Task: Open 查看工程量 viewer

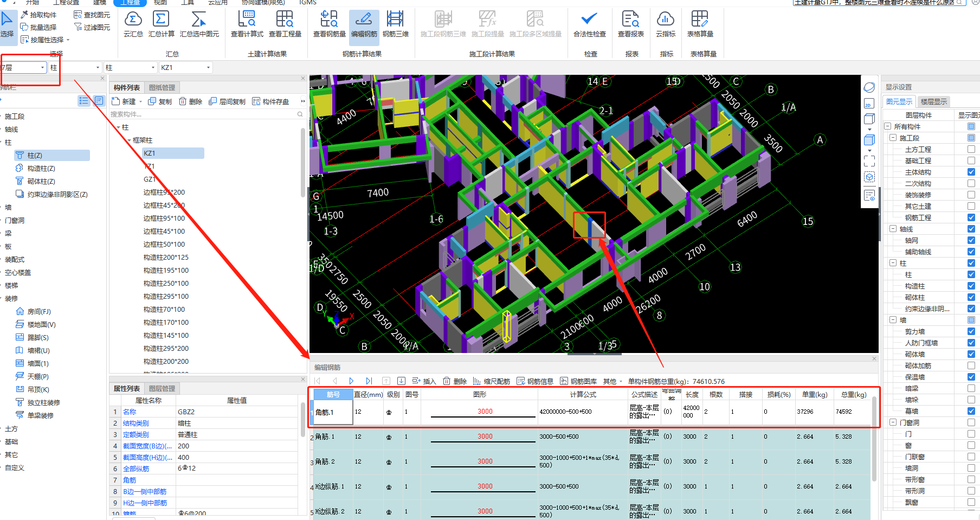Action: tap(285, 25)
